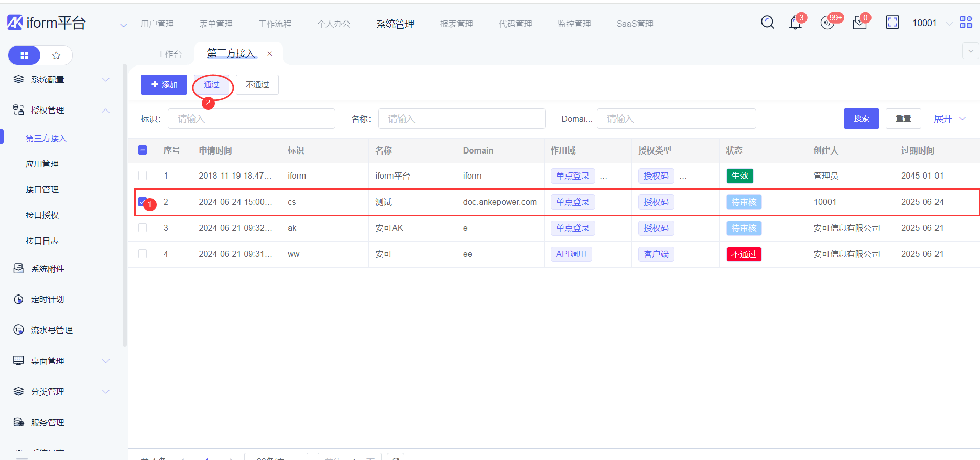The height and width of the screenshot is (460, 980).
Task: Open the 用户管理 top menu
Action: tap(157, 24)
